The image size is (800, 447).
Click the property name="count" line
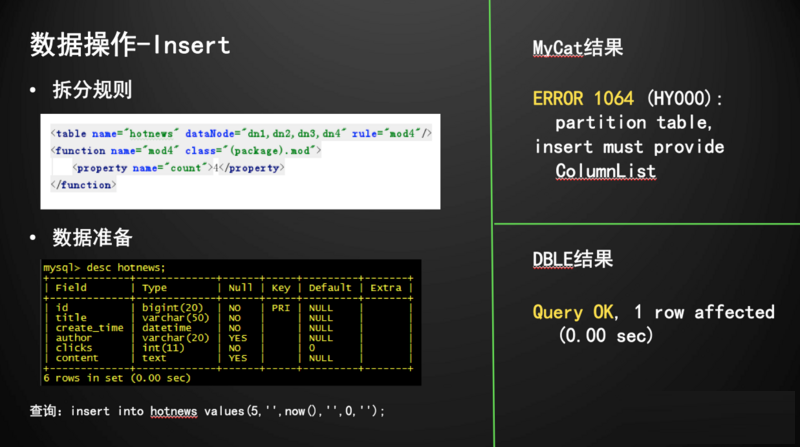179,168
